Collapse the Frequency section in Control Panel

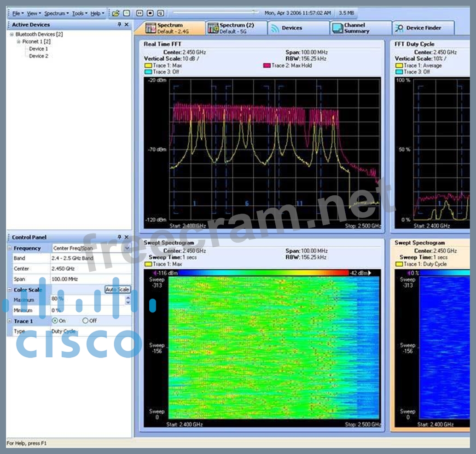click(10, 248)
